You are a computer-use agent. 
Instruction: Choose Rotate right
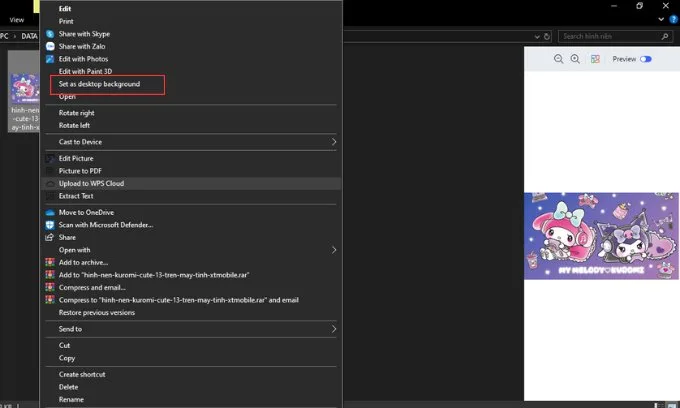tap(76, 113)
